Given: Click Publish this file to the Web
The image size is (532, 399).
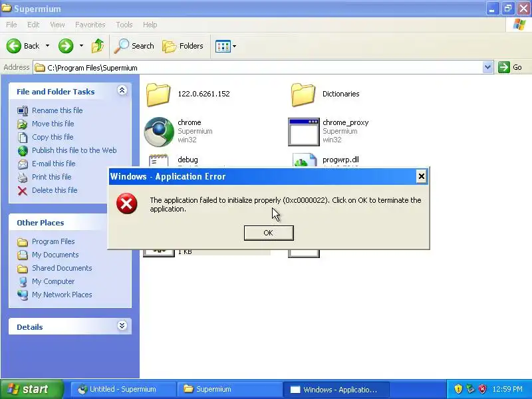Looking at the screenshot, I should 74,150.
